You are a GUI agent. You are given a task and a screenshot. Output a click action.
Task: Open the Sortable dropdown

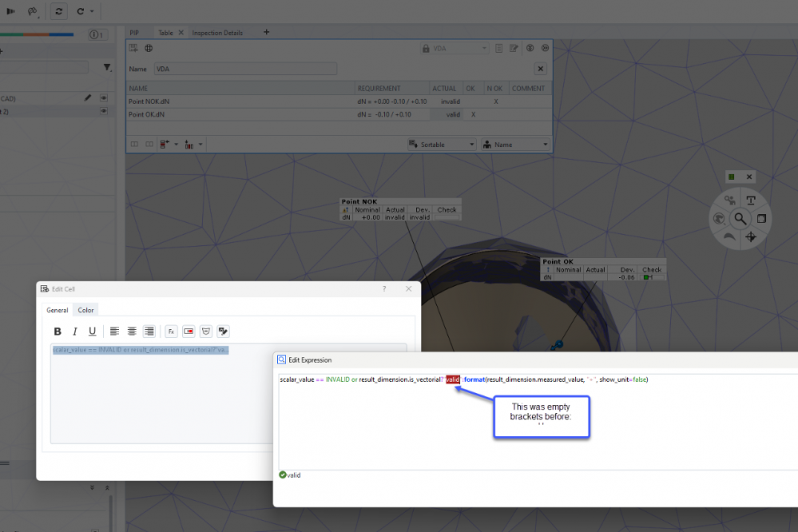[441, 145]
